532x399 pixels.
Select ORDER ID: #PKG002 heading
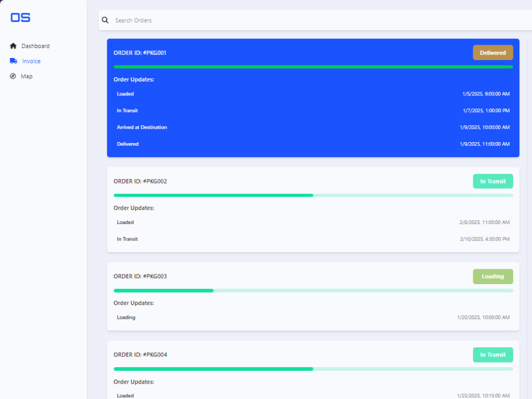(x=140, y=181)
